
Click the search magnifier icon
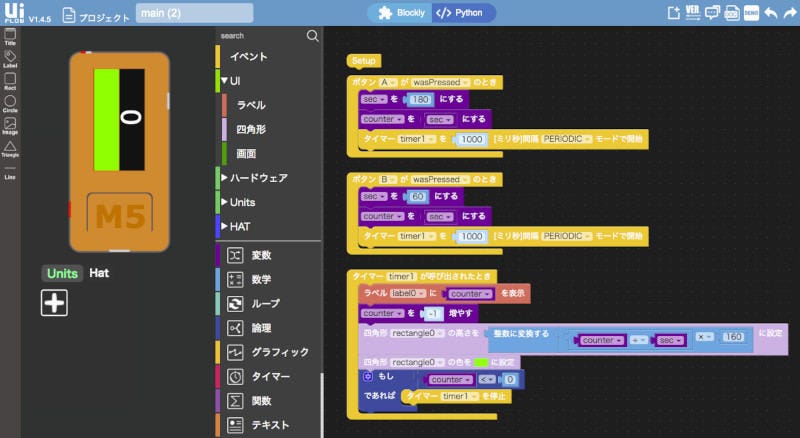point(312,35)
